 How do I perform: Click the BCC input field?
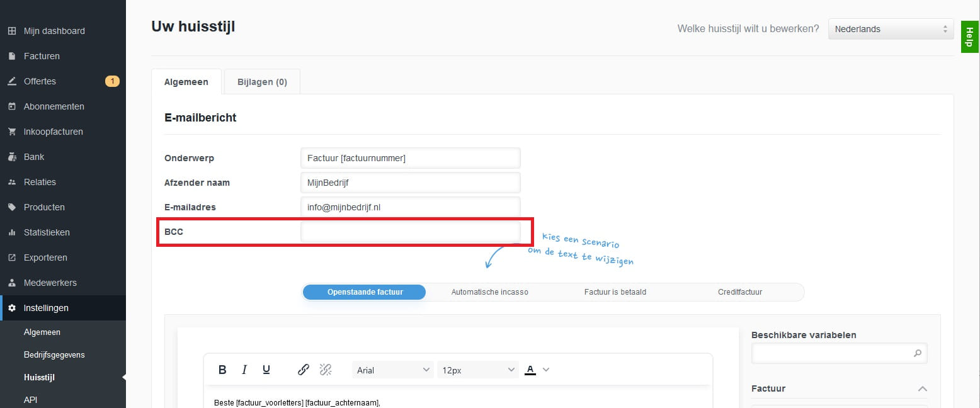coord(410,232)
